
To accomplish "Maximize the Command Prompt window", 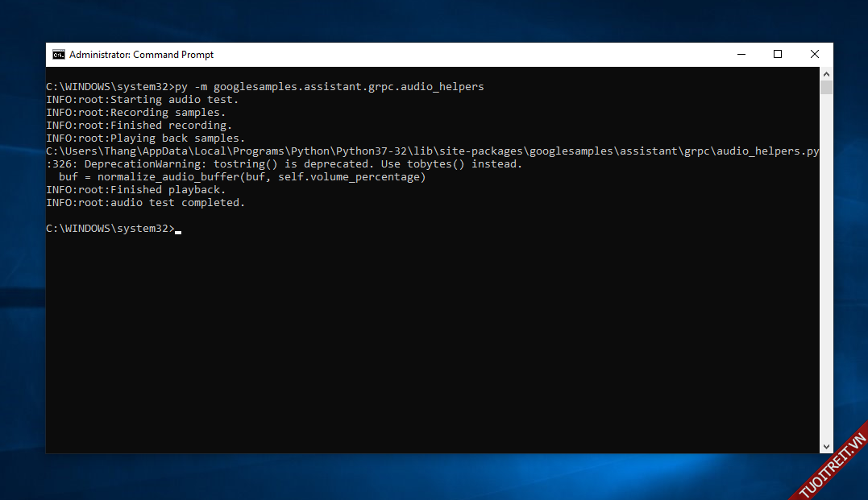I will click(778, 55).
